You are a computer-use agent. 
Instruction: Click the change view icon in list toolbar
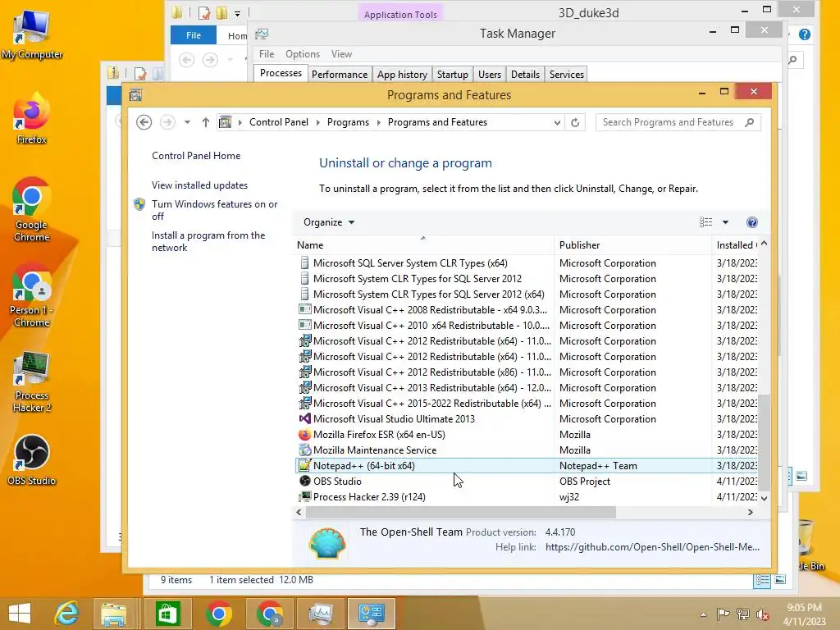tap(706, 222)
